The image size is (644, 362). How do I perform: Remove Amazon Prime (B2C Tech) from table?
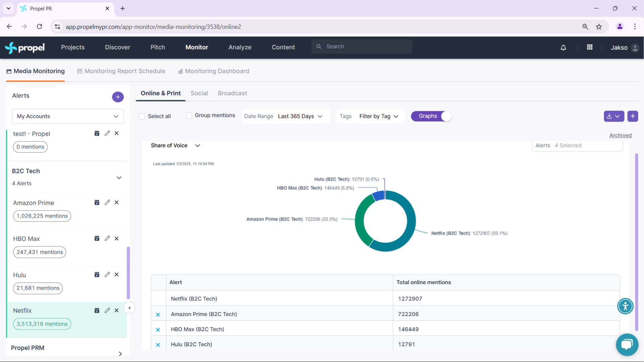(x=158, y=315)
